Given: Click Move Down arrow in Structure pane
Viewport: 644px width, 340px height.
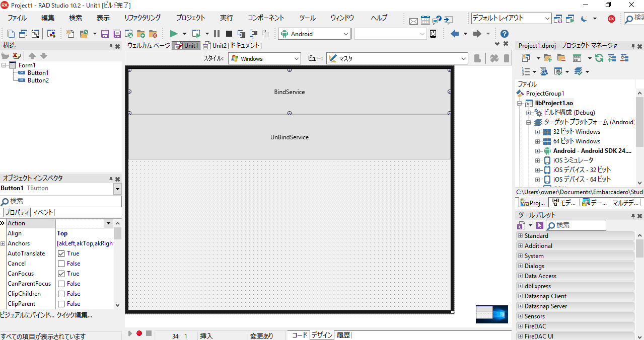Looking at the screenshot, I should point(43,56).
